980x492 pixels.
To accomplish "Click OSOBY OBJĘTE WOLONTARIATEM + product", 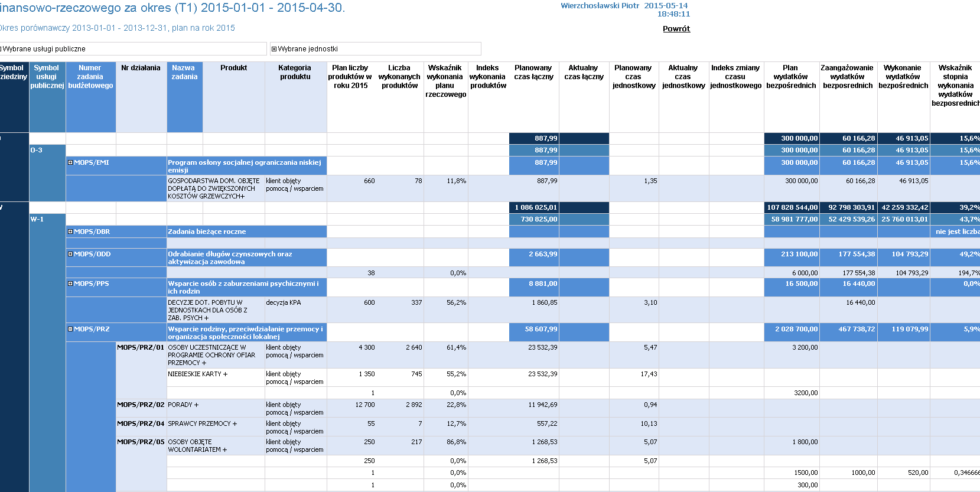I will 197,445.
